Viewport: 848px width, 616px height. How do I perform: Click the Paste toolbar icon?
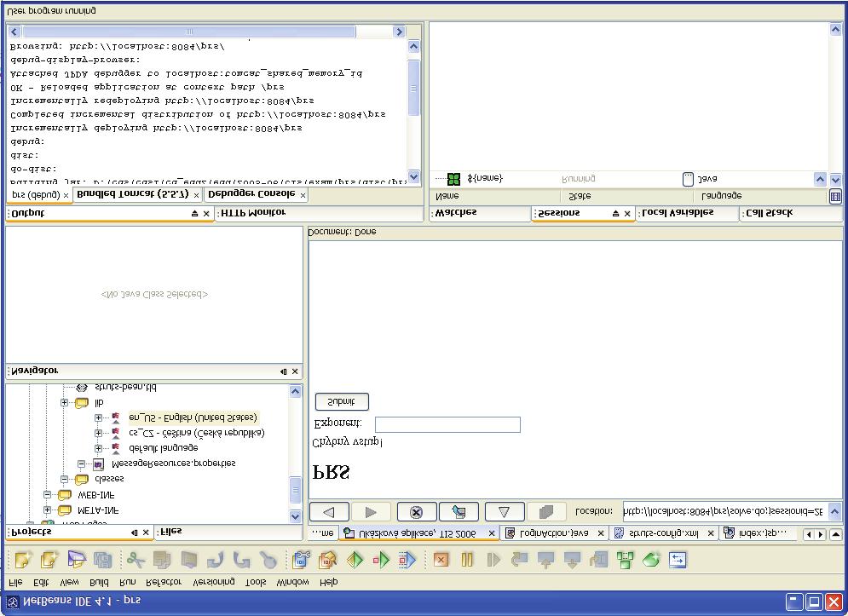coord(188,559)
